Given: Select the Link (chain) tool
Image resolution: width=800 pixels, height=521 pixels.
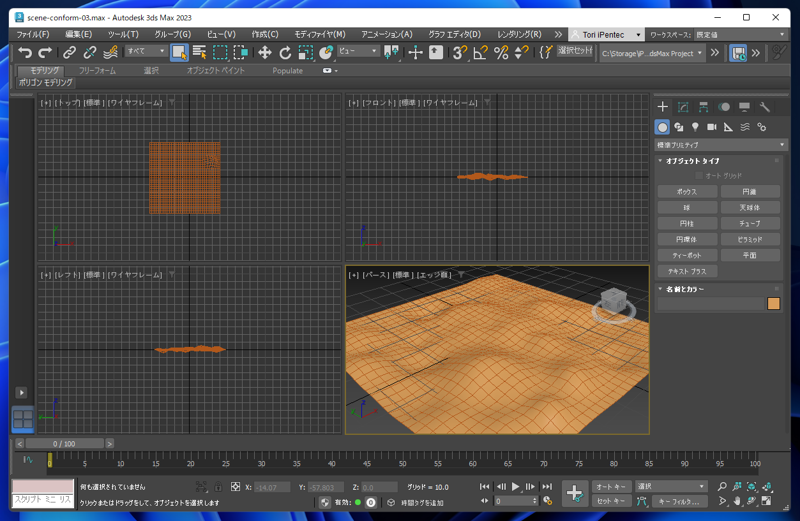Looking at the screenshot, I should pyautogui.click(x=69, y=52).
